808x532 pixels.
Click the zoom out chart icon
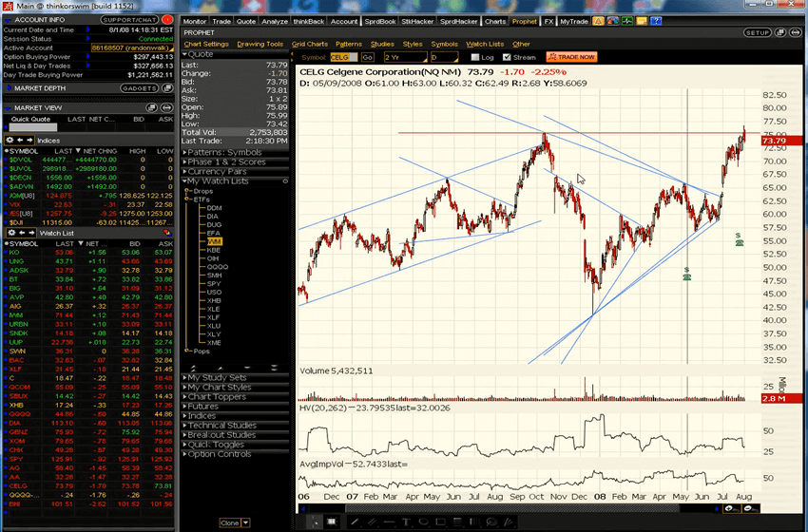tap(750, 508)
